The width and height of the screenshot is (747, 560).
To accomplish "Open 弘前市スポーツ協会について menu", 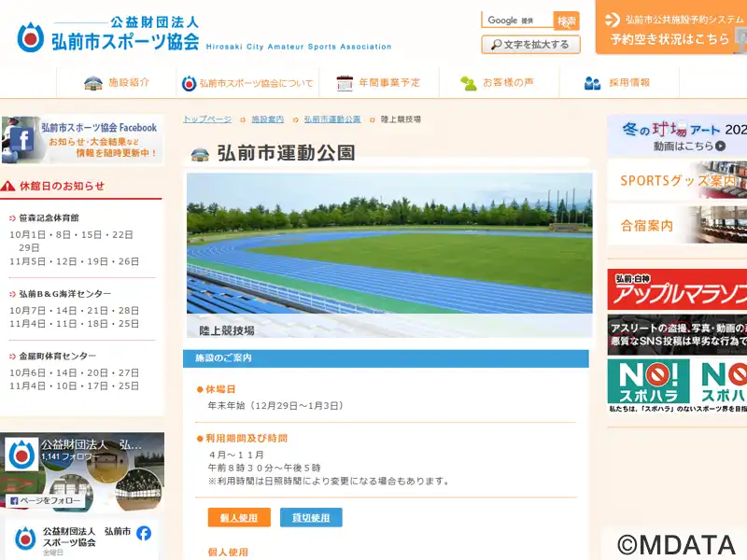I will (x=247, y=83).
